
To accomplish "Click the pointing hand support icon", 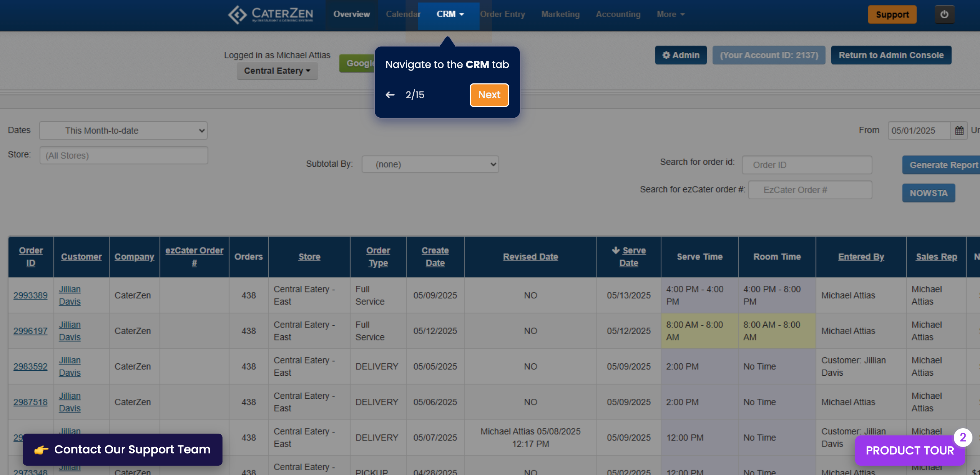I will tap(41, 449).
